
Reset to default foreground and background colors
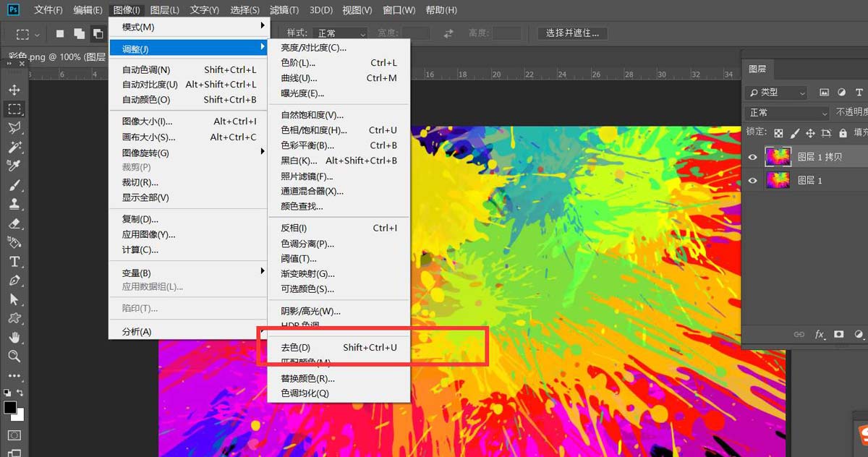tap(7, 393)
